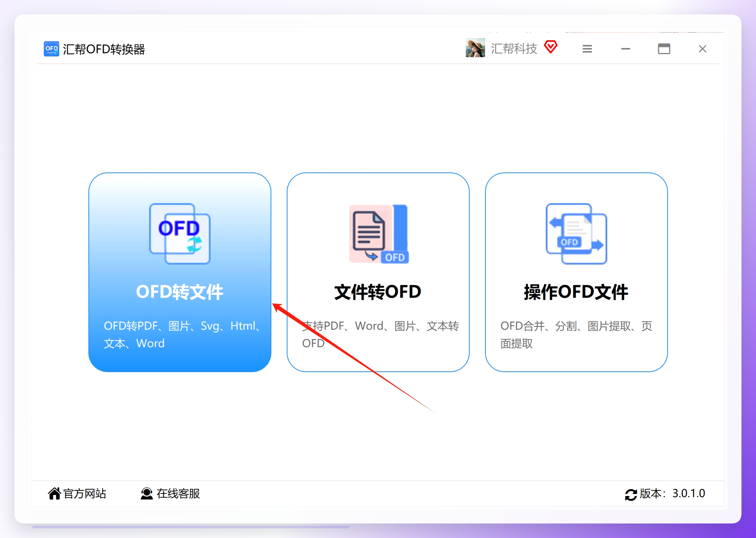Viewport: 756px width, 538px height.
Task: Click the 在线客服 headset icon
Action: pos(146,493)
